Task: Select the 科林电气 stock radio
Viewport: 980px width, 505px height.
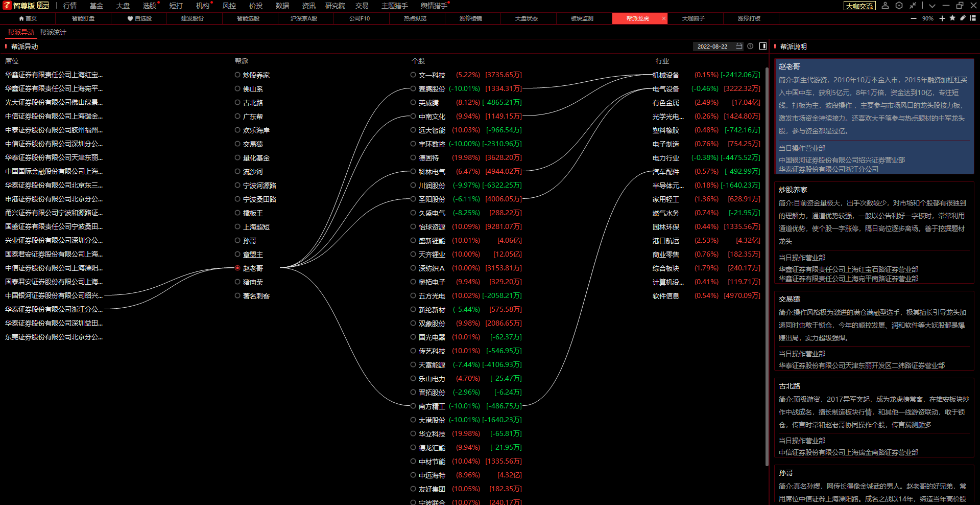Action: (413, 171)
